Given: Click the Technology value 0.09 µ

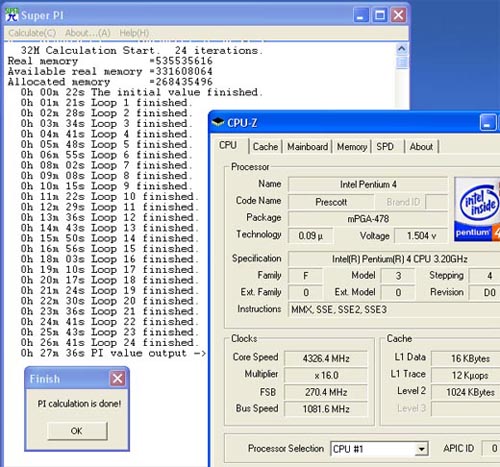Looking at the screenshot, I should [x=310, y=236].
